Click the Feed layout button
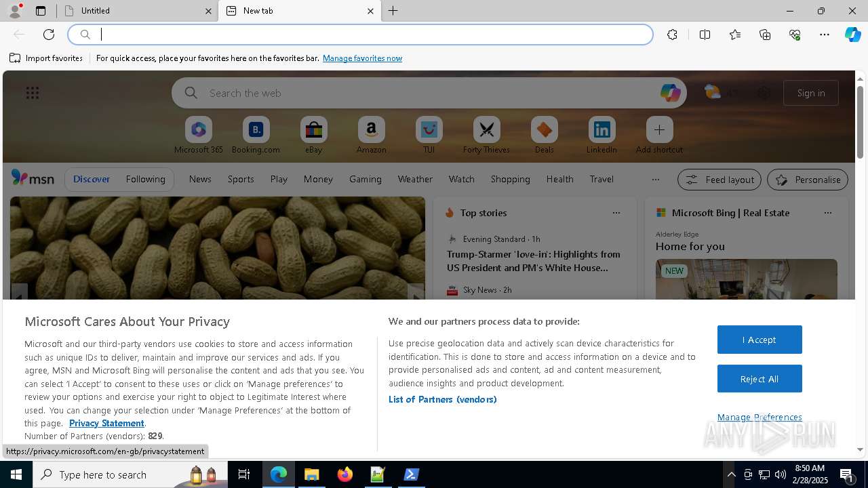868x488 pixels. coord(719,180)
